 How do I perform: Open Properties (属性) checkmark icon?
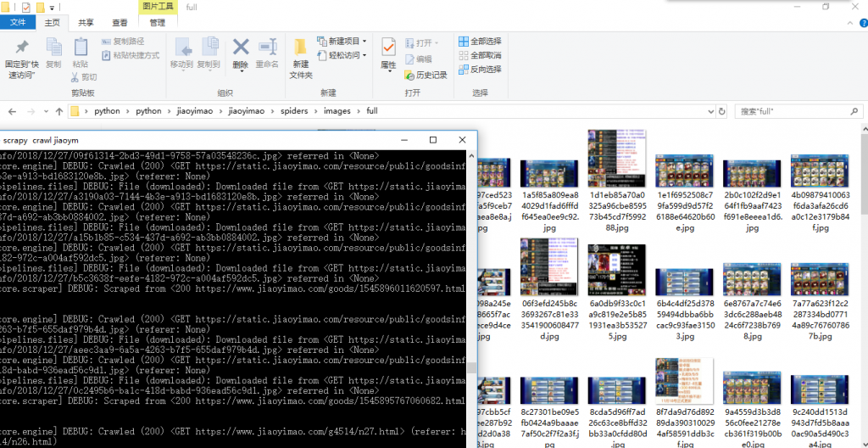coord(388,48)
